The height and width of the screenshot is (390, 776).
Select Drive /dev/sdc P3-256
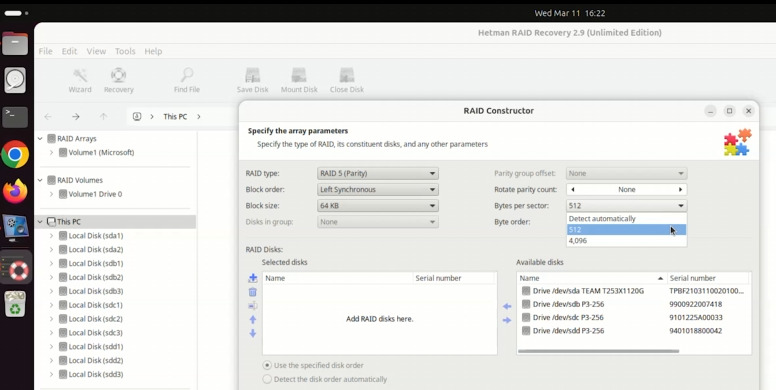(x=568, y=317)
